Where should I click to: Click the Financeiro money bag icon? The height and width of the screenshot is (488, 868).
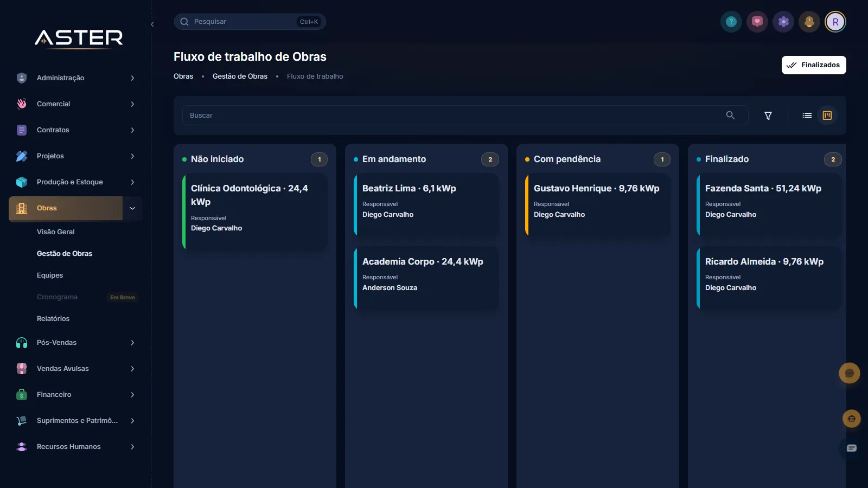(x=22, y=395)
